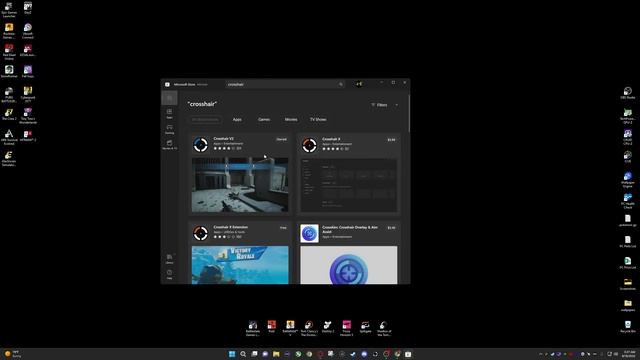640x360 pixels.
Task: Open Cyberpunk 2077 desktop shortcut
Action: 28,95
